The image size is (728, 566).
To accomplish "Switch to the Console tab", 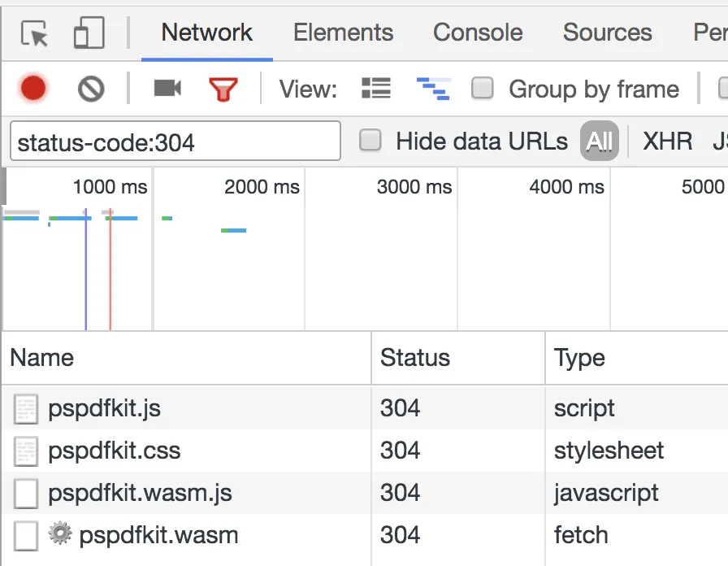I will point(478,33).
